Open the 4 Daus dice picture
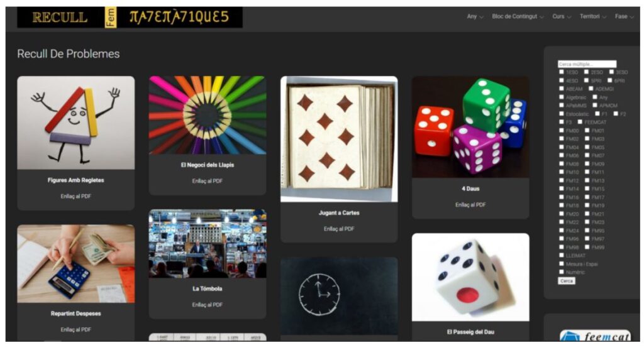 470,127
